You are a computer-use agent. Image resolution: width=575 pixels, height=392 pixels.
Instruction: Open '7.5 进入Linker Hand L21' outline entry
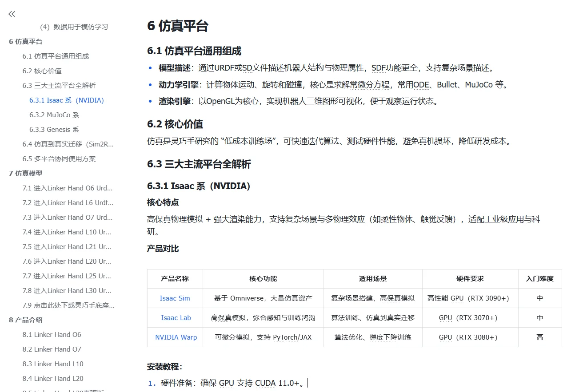[67, 246]
